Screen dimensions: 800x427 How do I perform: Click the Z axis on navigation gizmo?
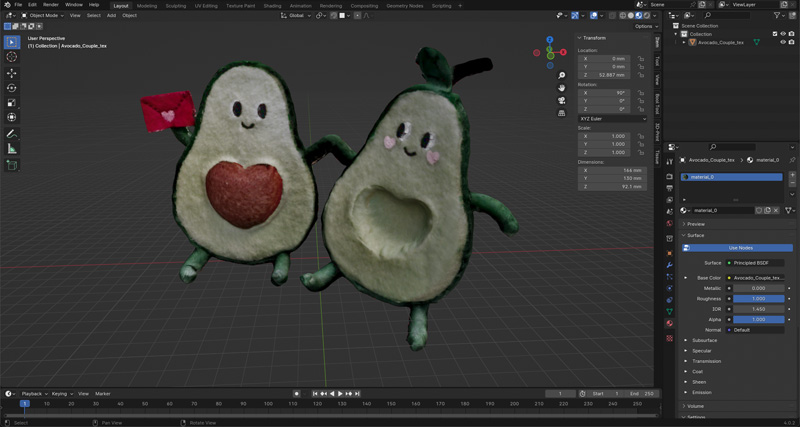(549, 39)
